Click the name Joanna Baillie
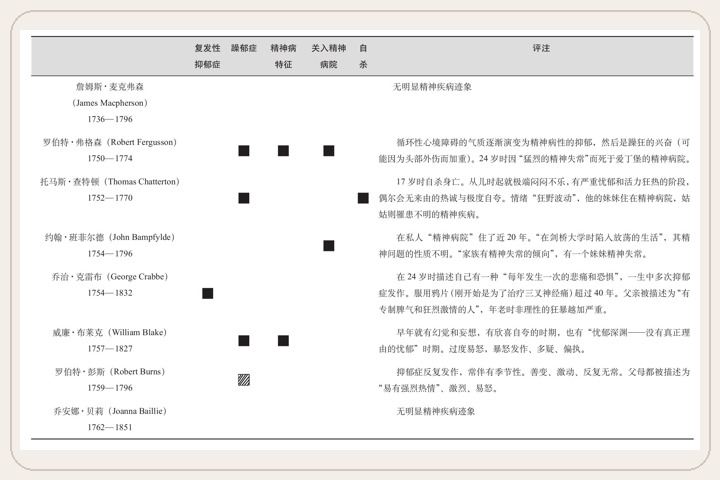Viewport: 720px width, 480px height. coord(137,411)
